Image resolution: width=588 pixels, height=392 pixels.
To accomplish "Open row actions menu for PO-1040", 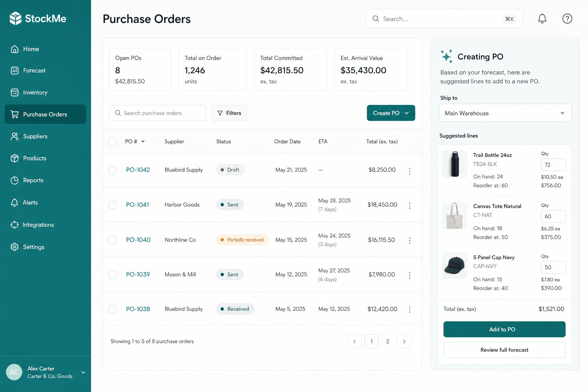I will click(x=410, y=240).
